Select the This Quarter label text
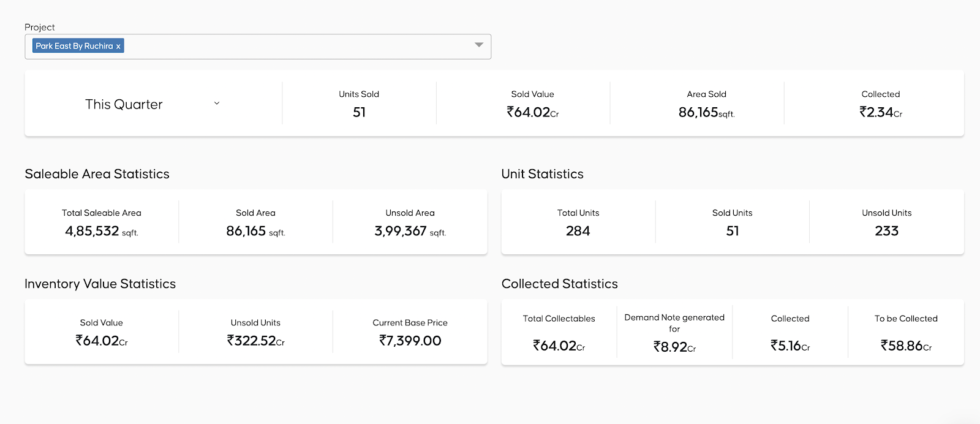This screenshot has width=980, height=424. point(124,104)
